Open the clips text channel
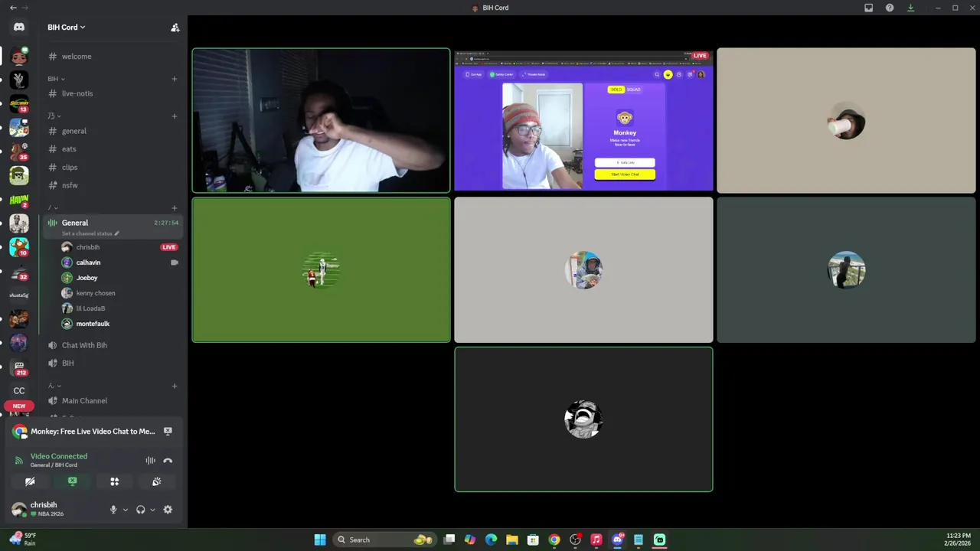This screenshot has height=551, width=980. coord(113,167)
